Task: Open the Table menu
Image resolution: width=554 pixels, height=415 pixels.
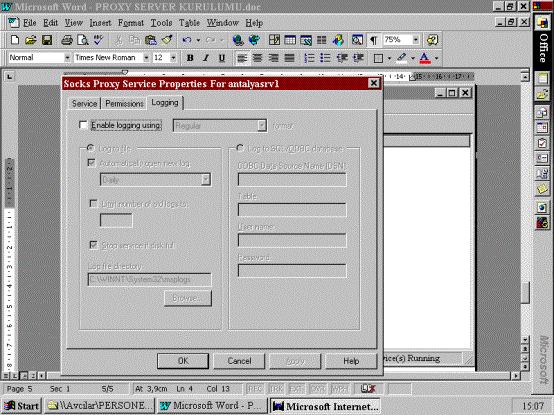Action: [x=189, y=23]
